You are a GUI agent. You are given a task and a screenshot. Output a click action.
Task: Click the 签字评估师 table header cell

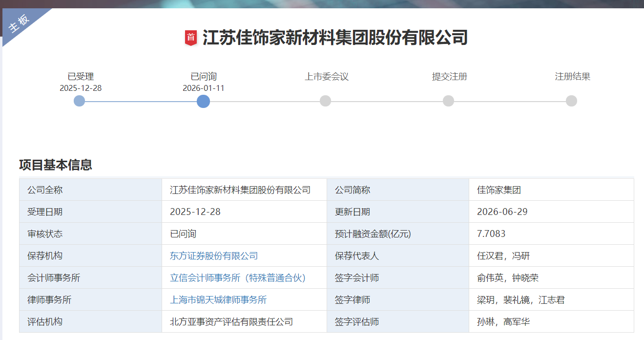398,322
